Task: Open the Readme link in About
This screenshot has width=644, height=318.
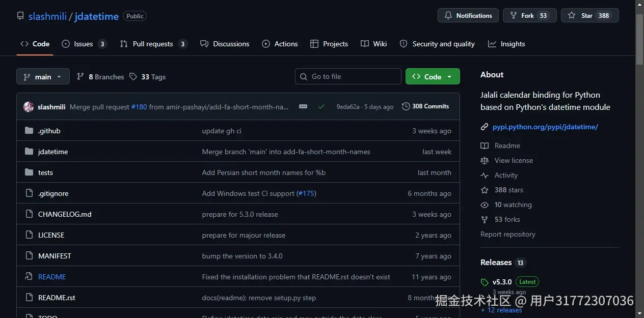Action: pyautogui.click(x=507, y=146)
